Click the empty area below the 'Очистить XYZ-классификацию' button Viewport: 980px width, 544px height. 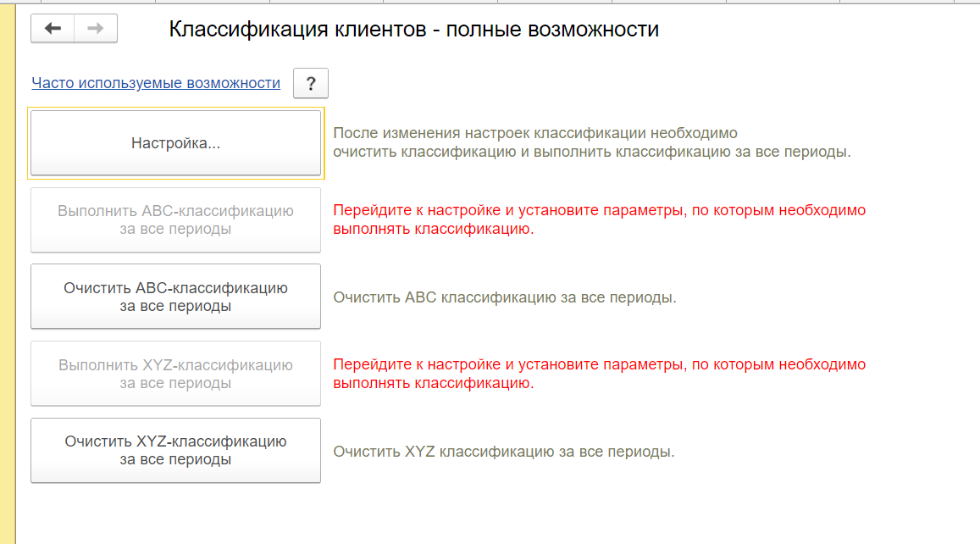pyautogui.click(x=175, y=513)
